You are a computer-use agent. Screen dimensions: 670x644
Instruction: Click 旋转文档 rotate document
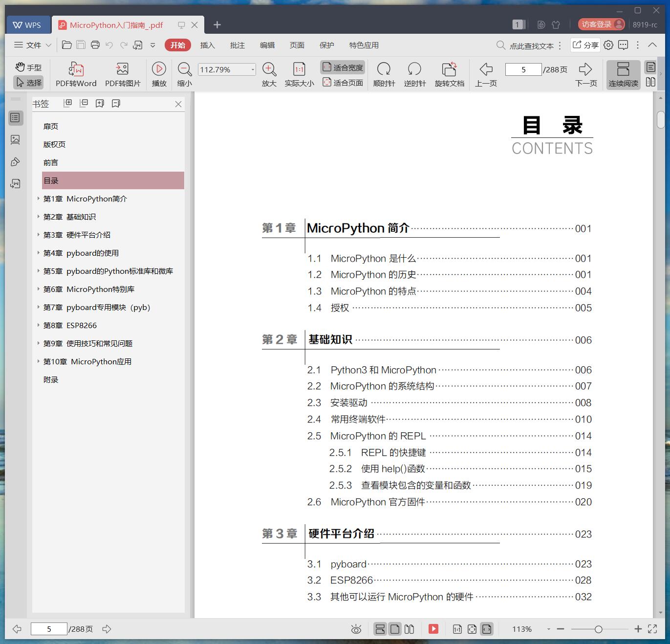tap(449, 75)
